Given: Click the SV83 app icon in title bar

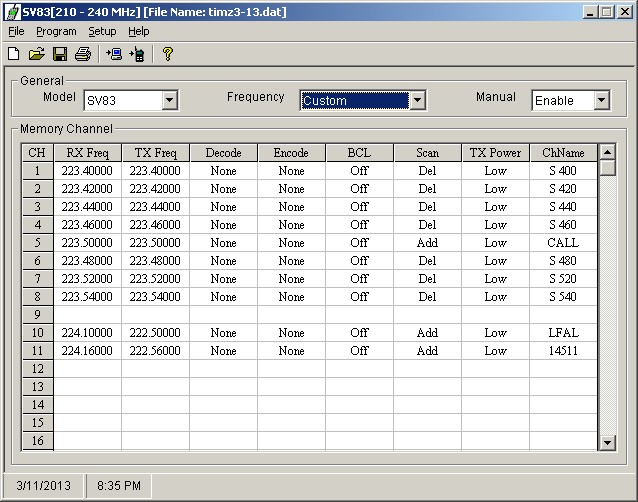Looking at the screenshot, I should (x=12, y=11).
